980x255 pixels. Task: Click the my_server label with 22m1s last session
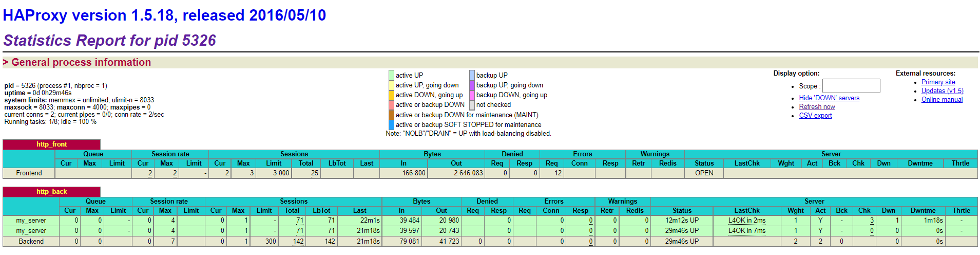tap(31, 221)
